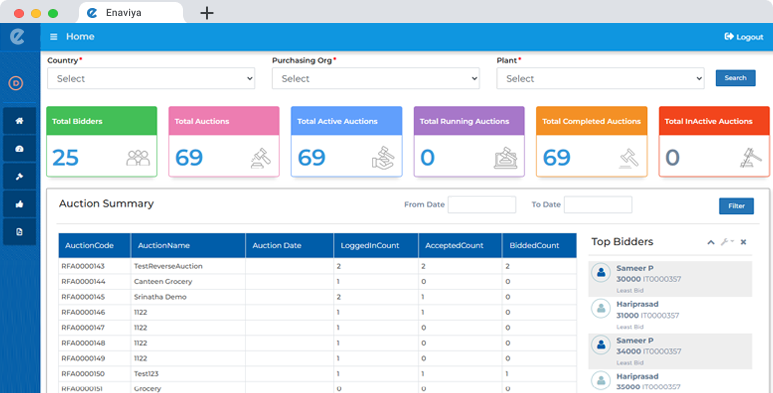Click the Total Bidders card header

coord(102,121)
